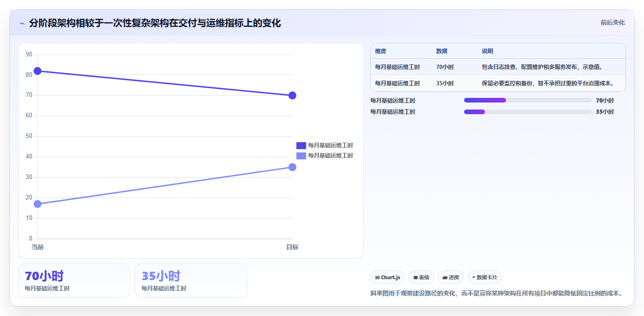
Task: Click the 维度 column header
Action: pos(381,51)
